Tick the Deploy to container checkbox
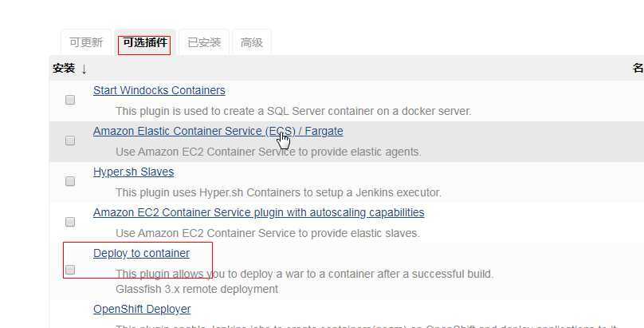The image size is (644, 328). pyautogui.click(x=70, y=270)
